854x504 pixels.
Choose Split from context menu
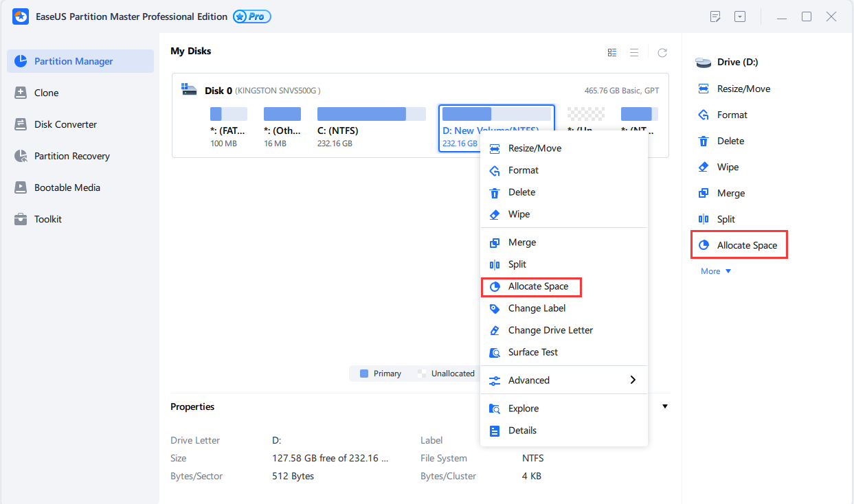coord(564,264)
